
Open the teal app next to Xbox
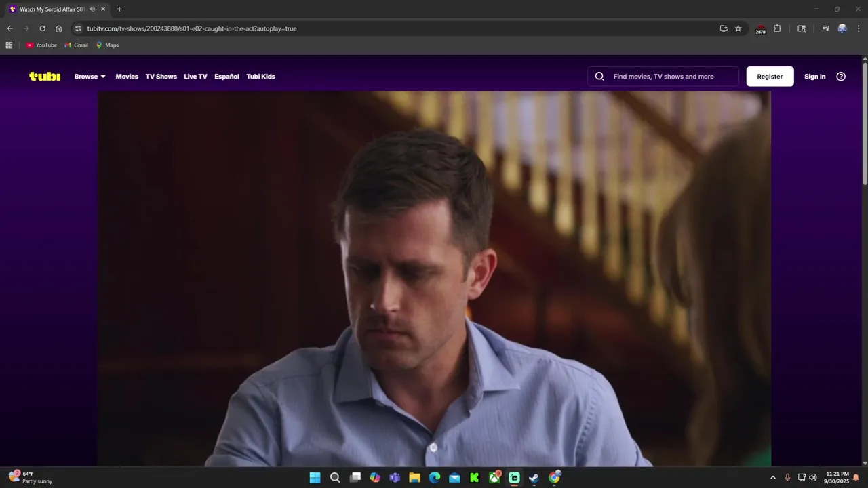(514, 478)
